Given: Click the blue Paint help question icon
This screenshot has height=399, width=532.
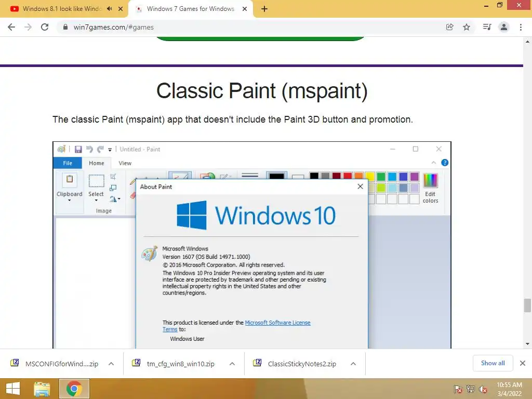Looking at the screenshot, I should pyautogui.click(x=445, y=163).
